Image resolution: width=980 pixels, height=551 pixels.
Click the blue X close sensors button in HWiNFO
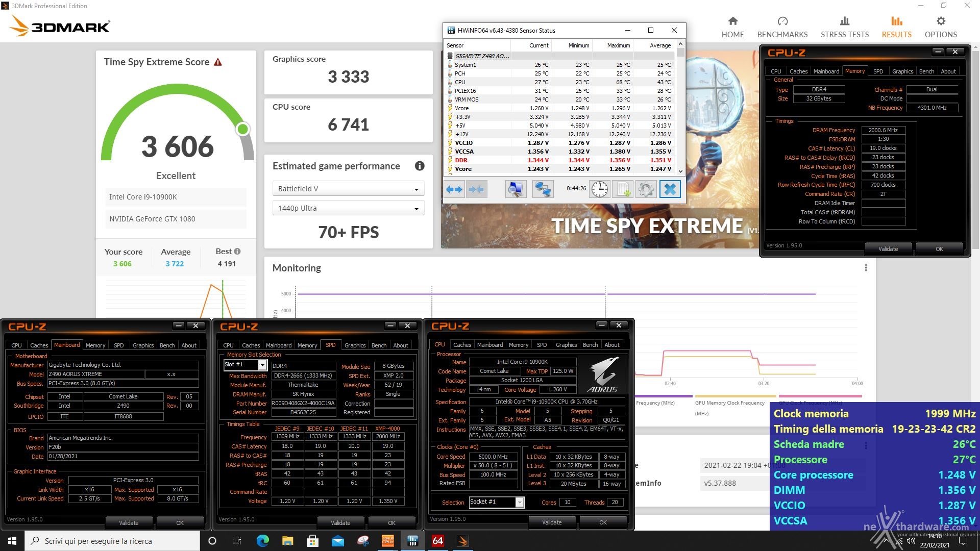click(x=670, y=189)
